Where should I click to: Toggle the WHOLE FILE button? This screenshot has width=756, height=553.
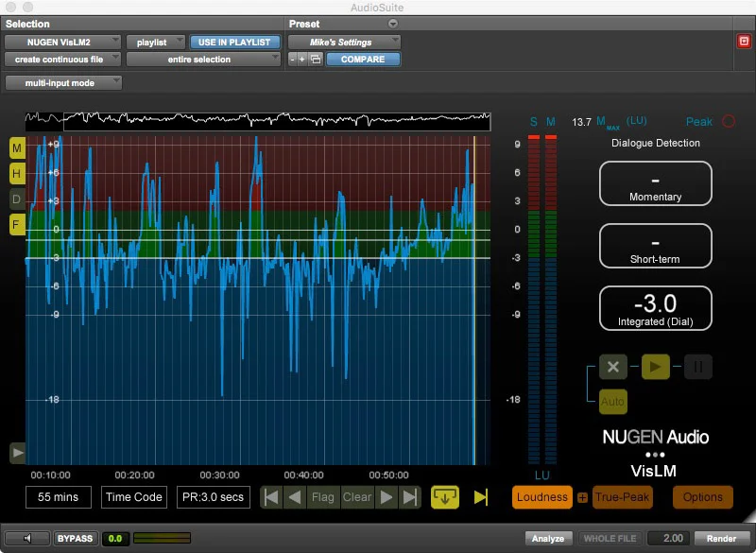610,538
